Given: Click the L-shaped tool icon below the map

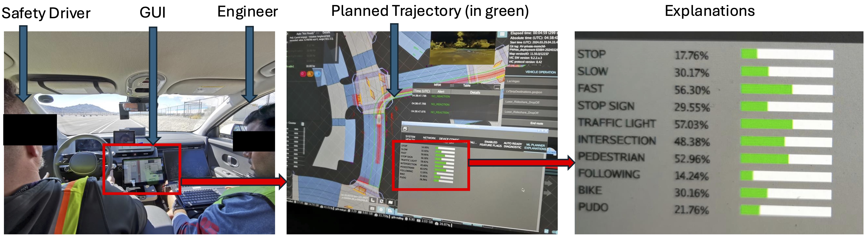Looking at the screenshot, I should 373,200.
